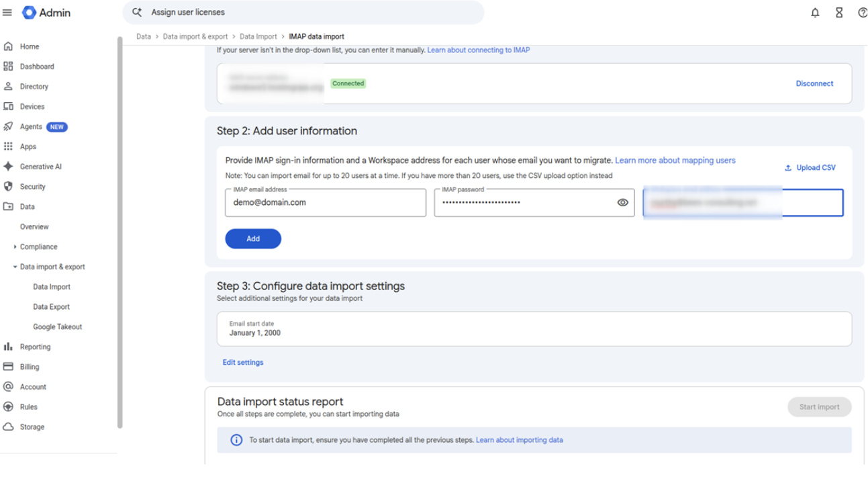868x479 pixels.
Task: Click the Directory person icon
Action: (x=8, y=87)
